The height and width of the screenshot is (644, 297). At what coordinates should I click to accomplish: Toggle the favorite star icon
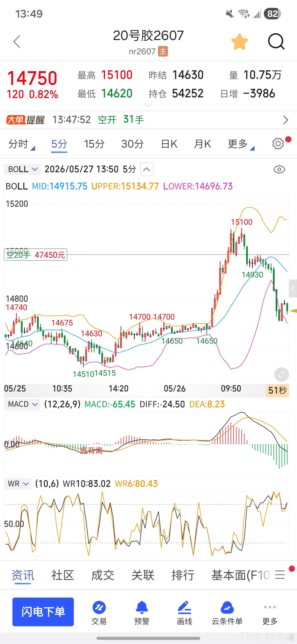[239, 41]
